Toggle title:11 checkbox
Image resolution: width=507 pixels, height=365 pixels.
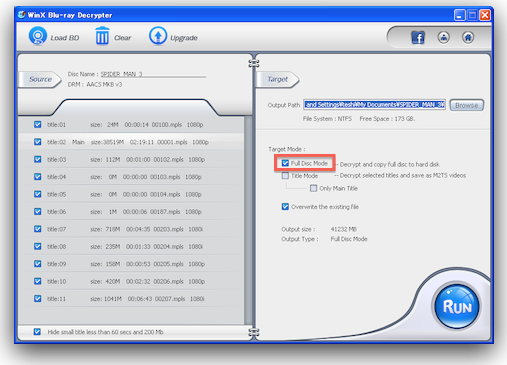click(38, 298)
